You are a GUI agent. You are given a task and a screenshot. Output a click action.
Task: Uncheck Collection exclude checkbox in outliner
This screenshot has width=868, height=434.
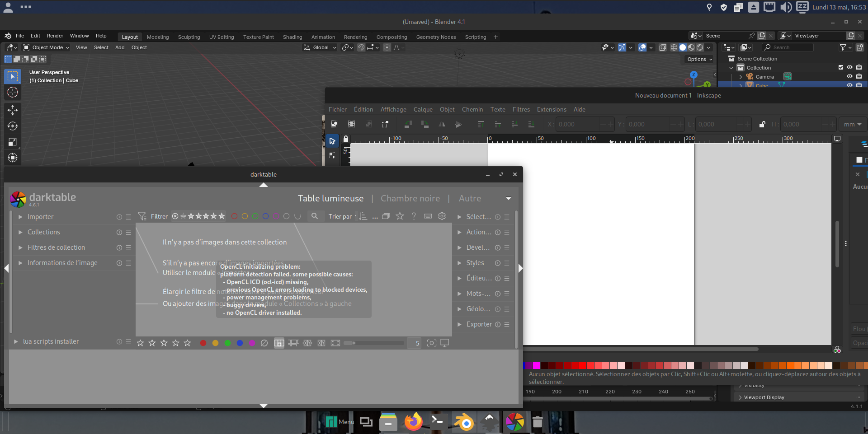(841, 67)
